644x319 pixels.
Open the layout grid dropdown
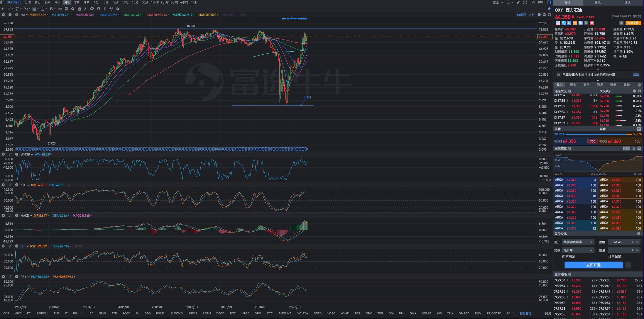point(510,2)
